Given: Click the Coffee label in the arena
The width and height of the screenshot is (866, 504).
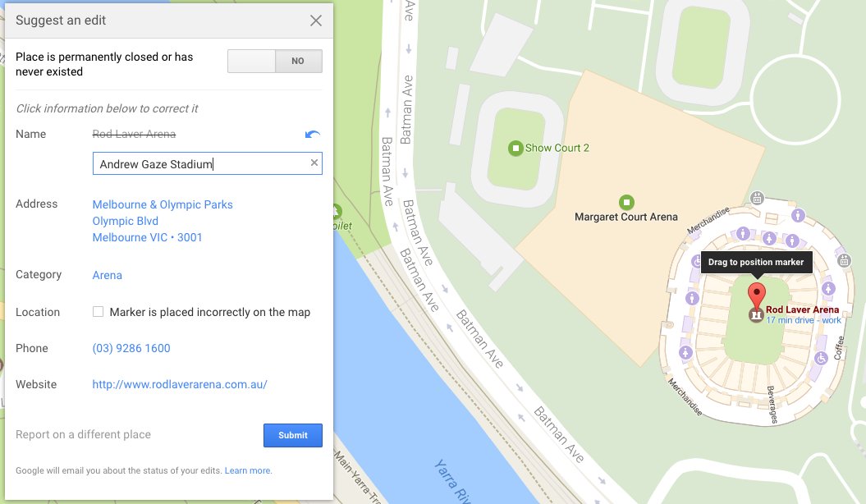Looking at the screenshot, I should 838,348.
